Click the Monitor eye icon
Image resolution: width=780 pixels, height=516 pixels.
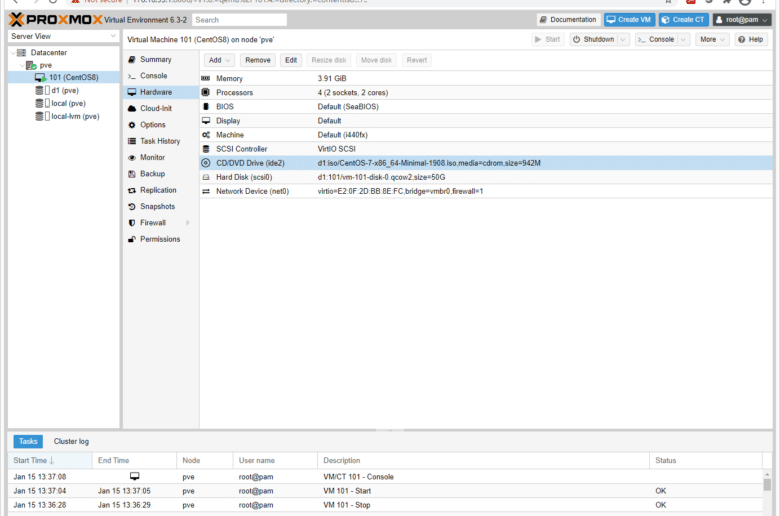pyautogui.click(x=132, y=158)
